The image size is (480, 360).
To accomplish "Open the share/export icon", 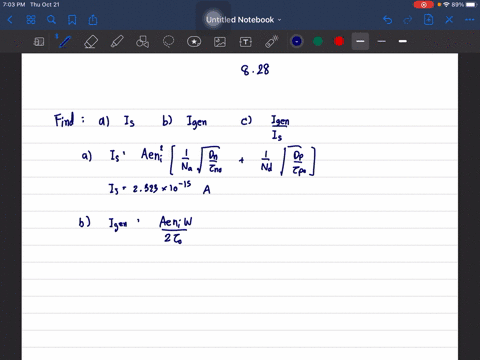I will (93, 20).
